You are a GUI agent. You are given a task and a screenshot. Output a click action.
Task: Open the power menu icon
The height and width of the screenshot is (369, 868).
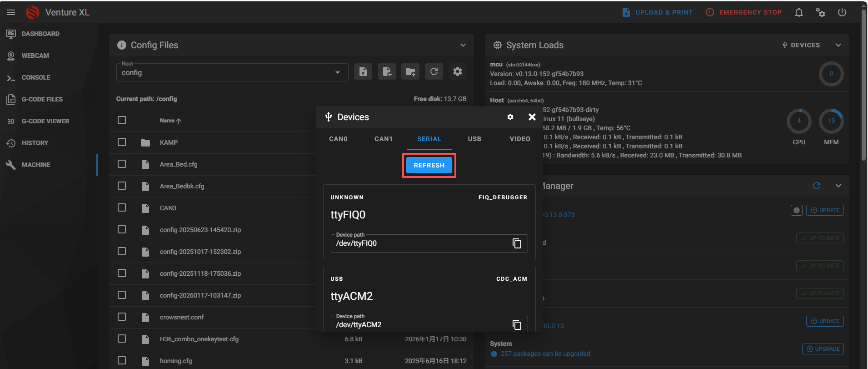tap(842, 12)
